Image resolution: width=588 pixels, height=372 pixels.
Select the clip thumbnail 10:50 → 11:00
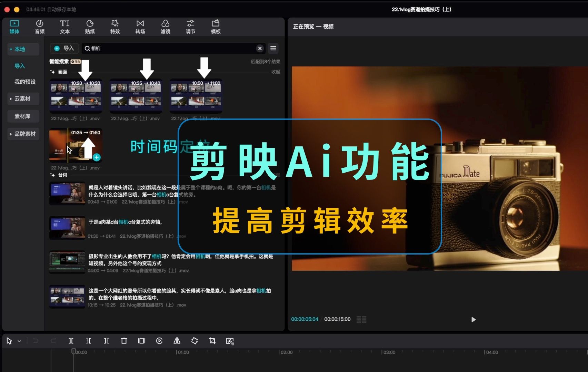click(x=196, y=96)
